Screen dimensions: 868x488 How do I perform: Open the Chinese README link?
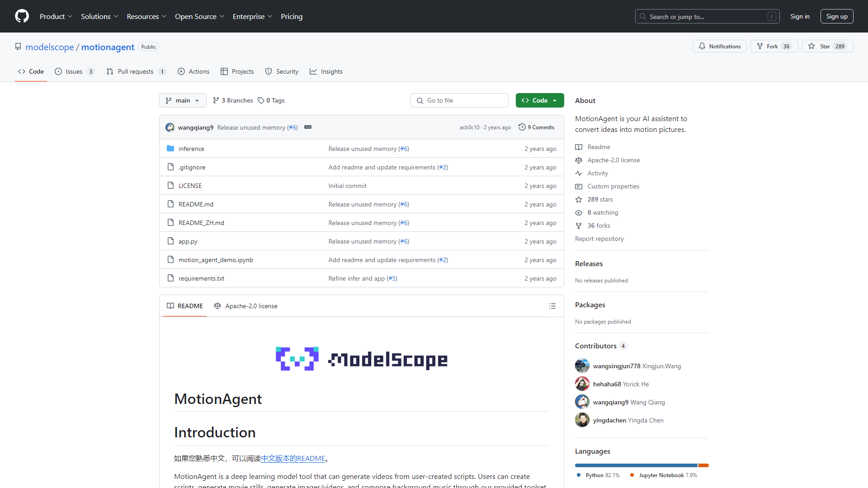tap(293, 458)
